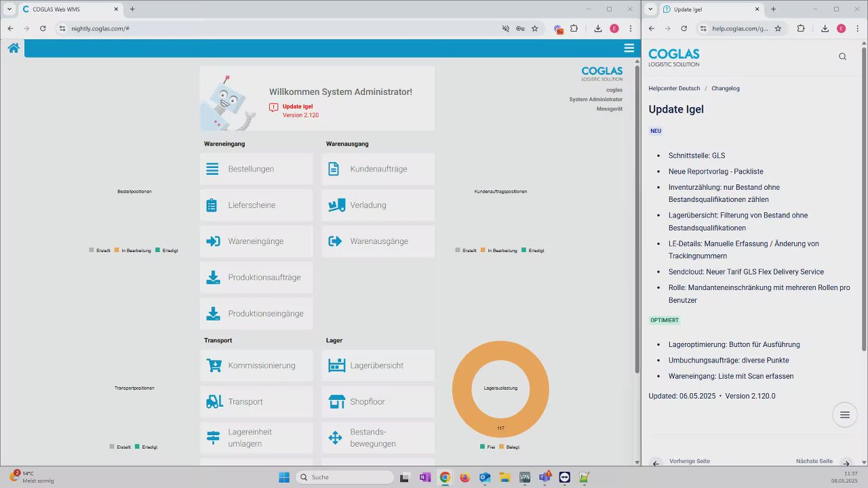Screen dimensions: 868x488
Task: Select the COGLAS Web WMS tab
Action: pos(70,9)
